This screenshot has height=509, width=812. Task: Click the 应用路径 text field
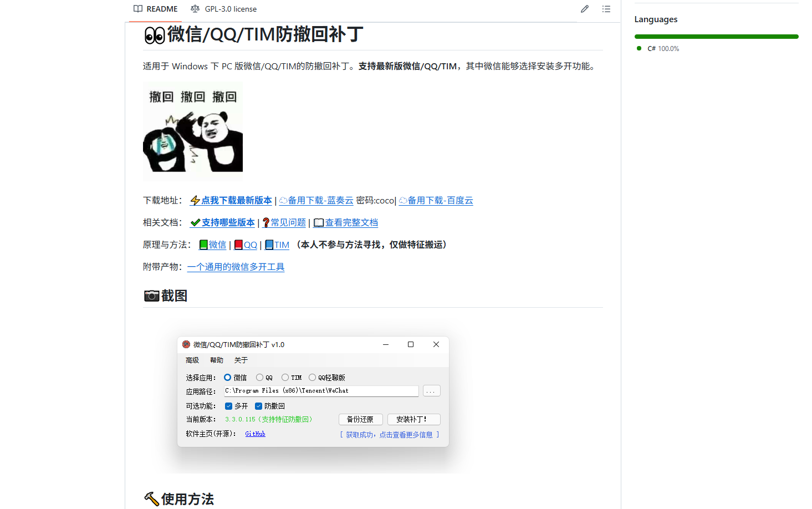pos(321,391)
